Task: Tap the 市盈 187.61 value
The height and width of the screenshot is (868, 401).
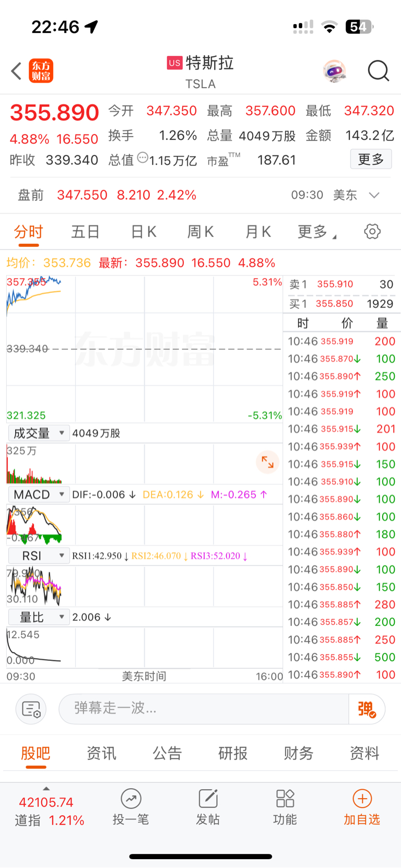Action: [277, 160]
